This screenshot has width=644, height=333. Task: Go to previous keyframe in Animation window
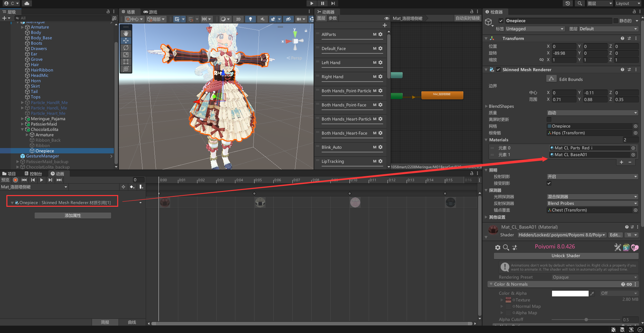[33, 180]
